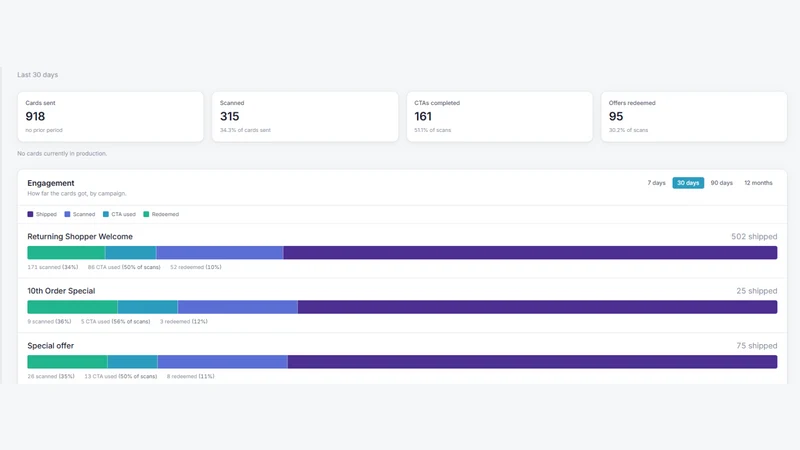This screenshot has width=800, height=450.
Task: Show the 12 months range
Action: point(758,183)
